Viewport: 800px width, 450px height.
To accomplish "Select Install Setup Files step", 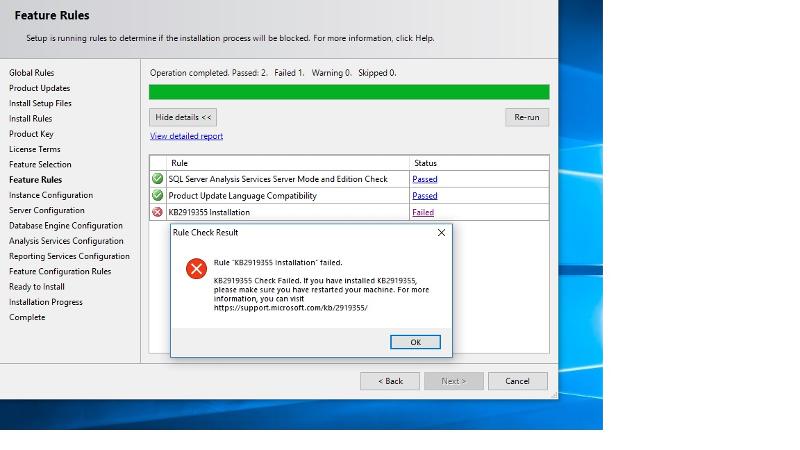I will click(x=40, y=104).
